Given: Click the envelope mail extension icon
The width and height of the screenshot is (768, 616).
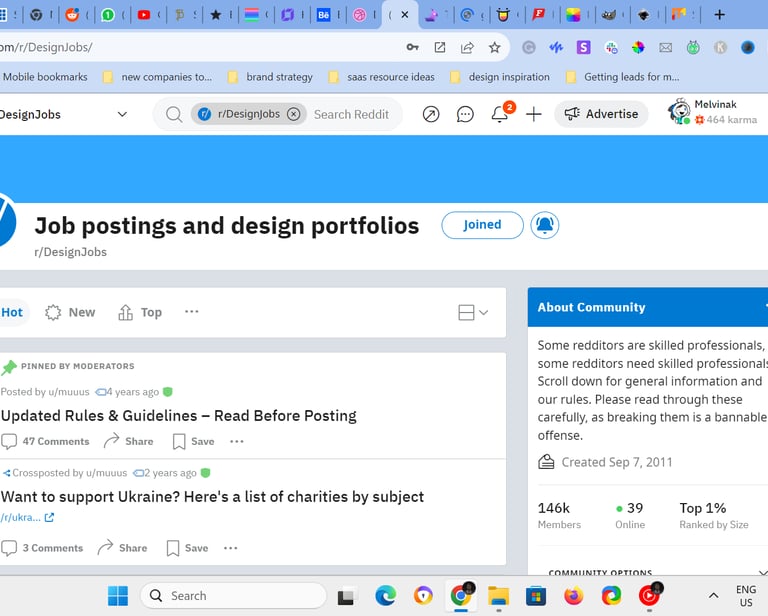Looking at the screenshot, I should tap(665, 47).
